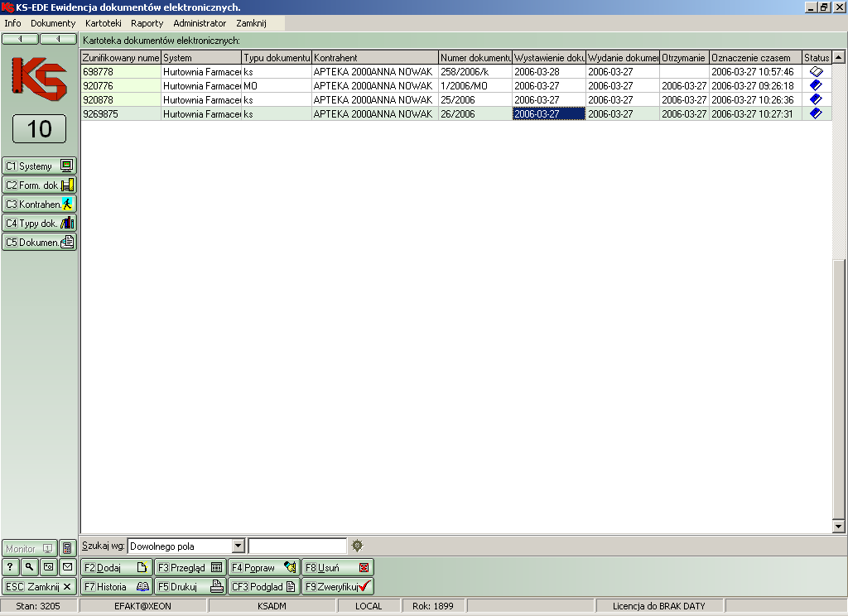
Task: Click the first left-arrow button above the logo
Action: (20, 39)
